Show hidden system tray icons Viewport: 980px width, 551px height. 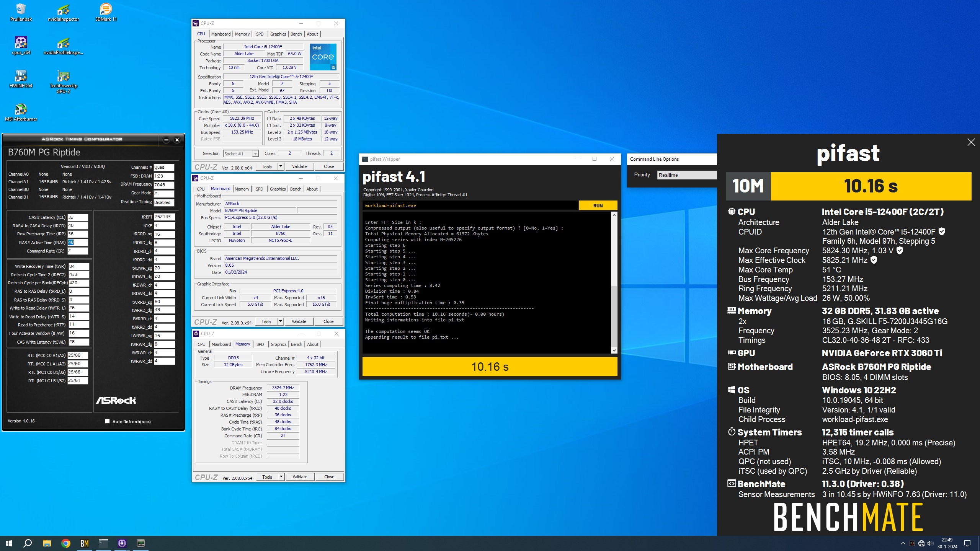tap(903, 543)
